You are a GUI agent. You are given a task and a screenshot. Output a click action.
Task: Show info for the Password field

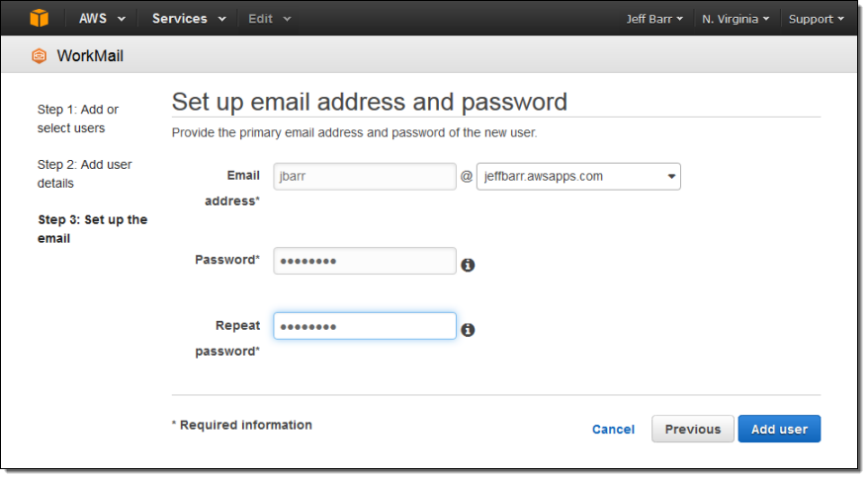tap(469, 265)
